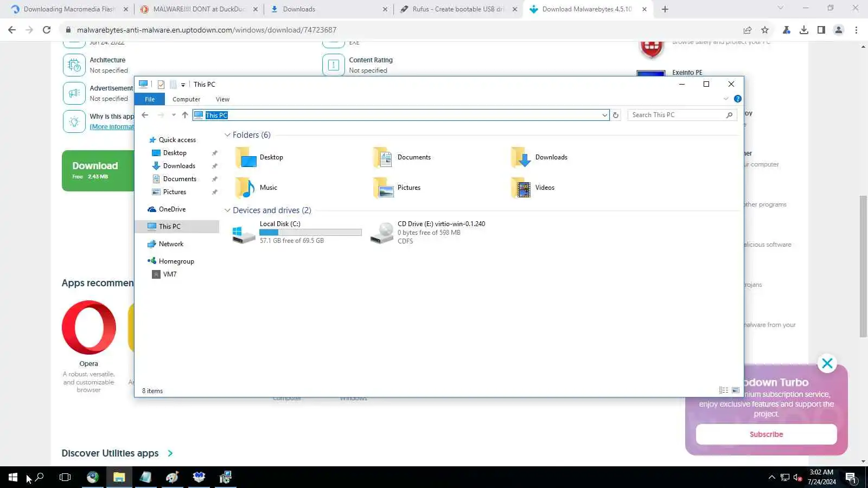Click the Local Disk (C:) usage bar
Image resolution: width=868 pixels, height=488 pixels.
click(310, 232)
